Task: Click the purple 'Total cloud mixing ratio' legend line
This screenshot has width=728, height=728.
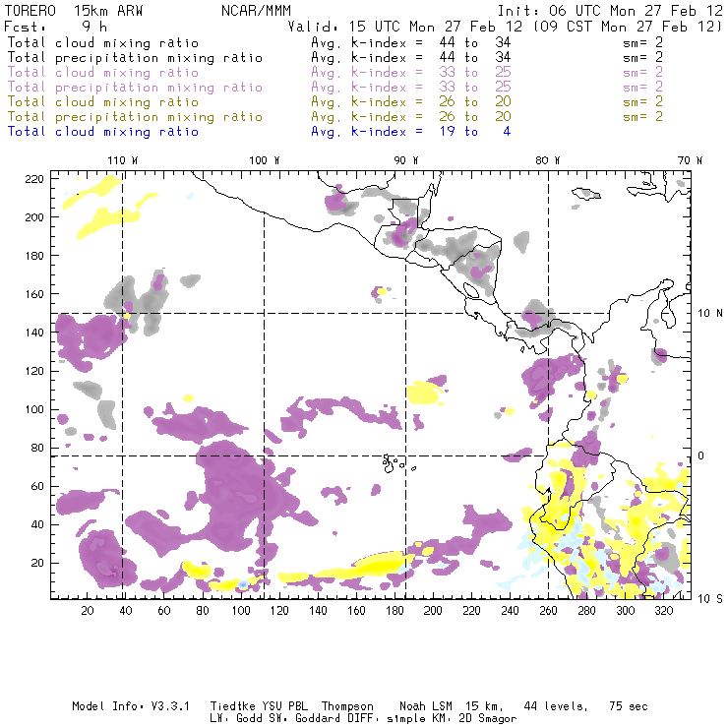Action: click(103, 73)
